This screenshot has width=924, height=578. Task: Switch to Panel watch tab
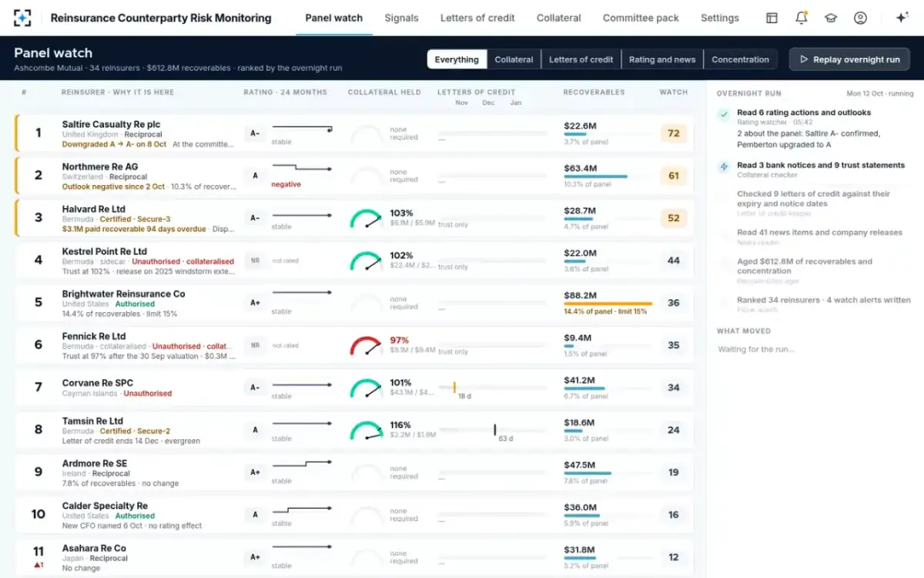click(x=333, y=18)
